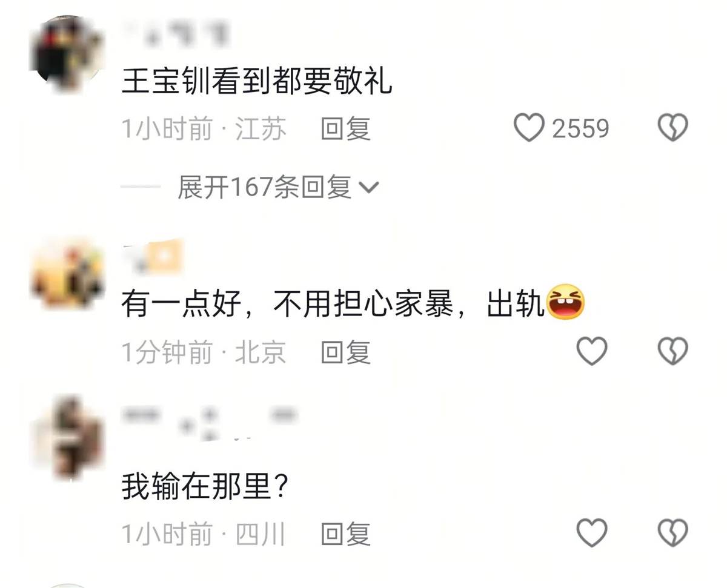Dislike the 王宝钏看到都要敬礼 comment
This screenshot has height=588, width=727.
point(673,128)
